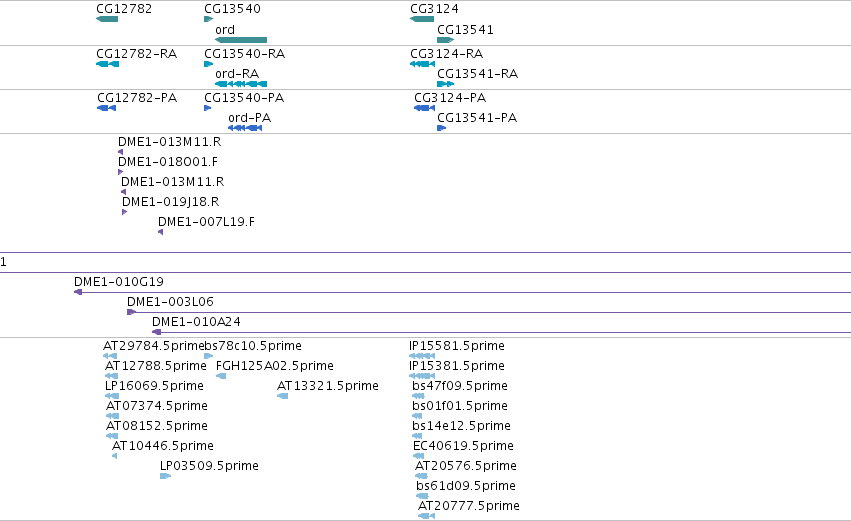Click the CG3124 gene arrow
851x521 pixels.
[x=422, y=19]
